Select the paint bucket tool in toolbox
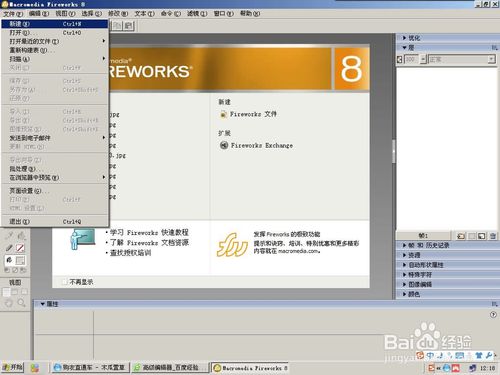This screenshot has height=375, width=500. pos(21,236)
